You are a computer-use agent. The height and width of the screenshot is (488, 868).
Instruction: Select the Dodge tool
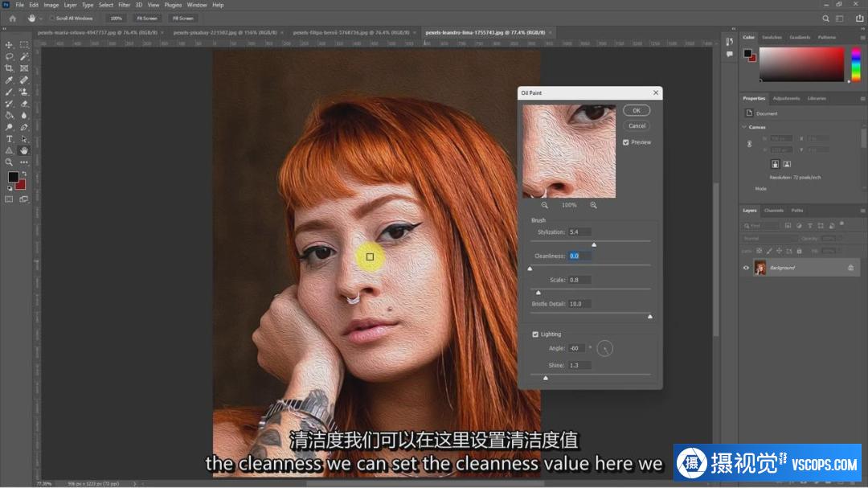9,127
